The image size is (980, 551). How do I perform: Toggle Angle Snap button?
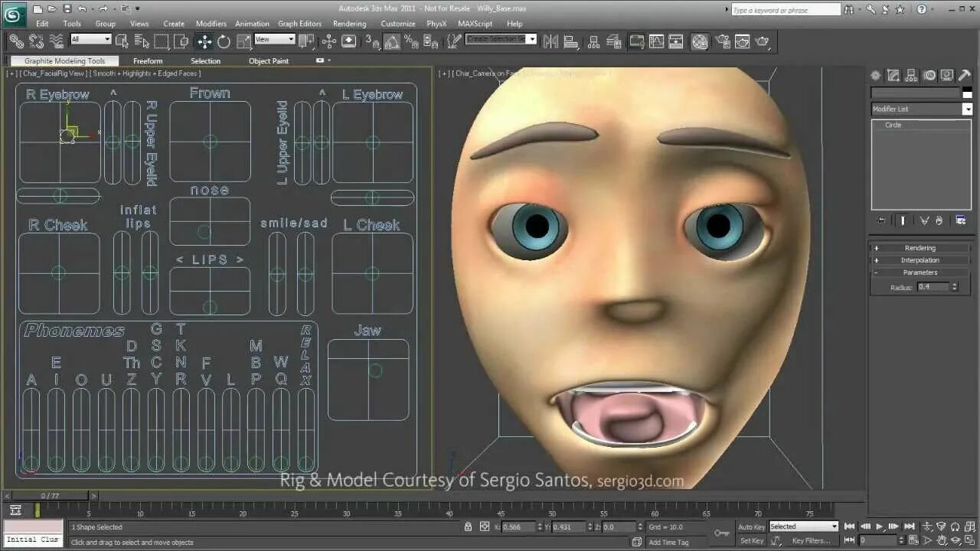(391, 41)
